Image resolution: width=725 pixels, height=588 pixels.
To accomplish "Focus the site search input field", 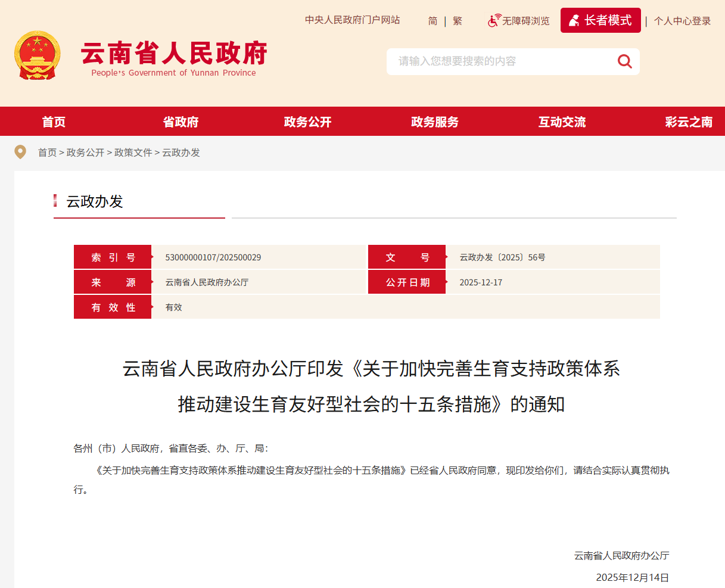I will coord(500,61).
